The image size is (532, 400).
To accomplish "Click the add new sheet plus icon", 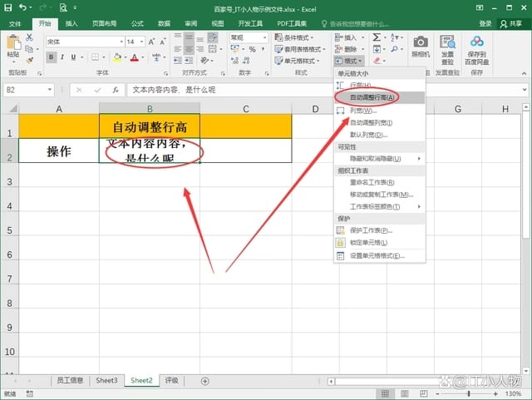I will point(204,382).
